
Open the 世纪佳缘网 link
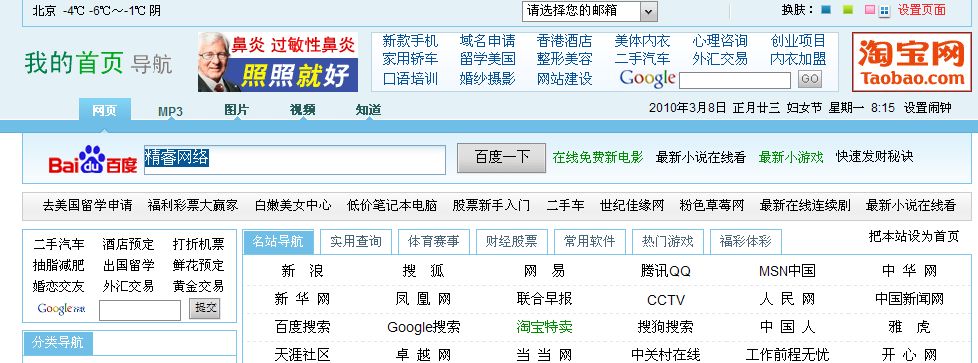(632, 205)
